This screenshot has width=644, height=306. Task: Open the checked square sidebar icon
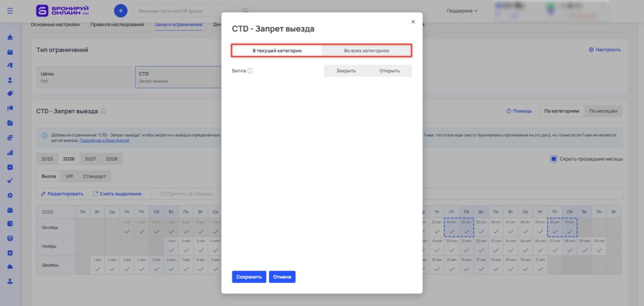(x=10, y=167)
